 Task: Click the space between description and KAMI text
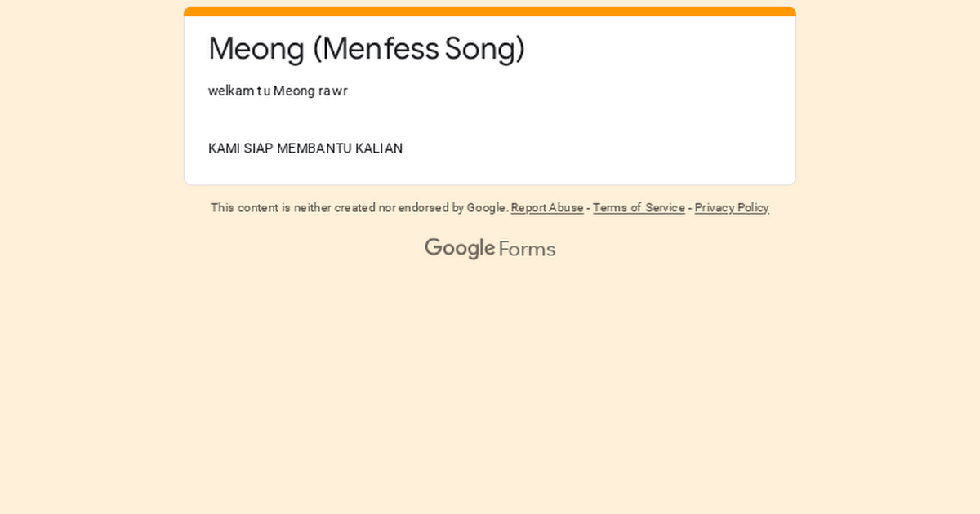327,118
